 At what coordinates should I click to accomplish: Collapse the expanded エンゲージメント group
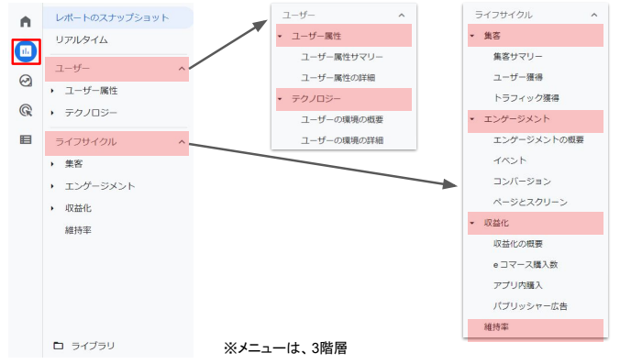[536, 121]
